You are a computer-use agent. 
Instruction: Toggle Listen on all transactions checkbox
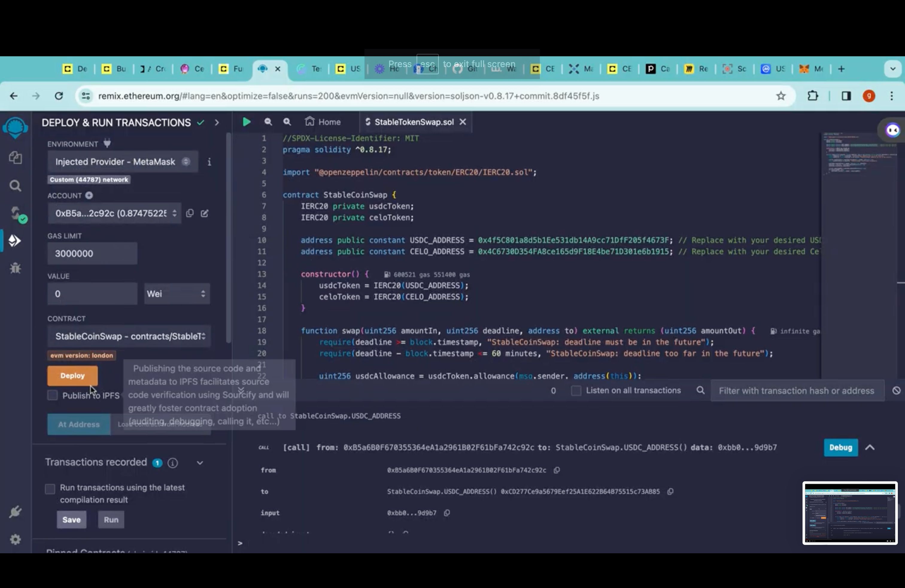coord(576,390)
